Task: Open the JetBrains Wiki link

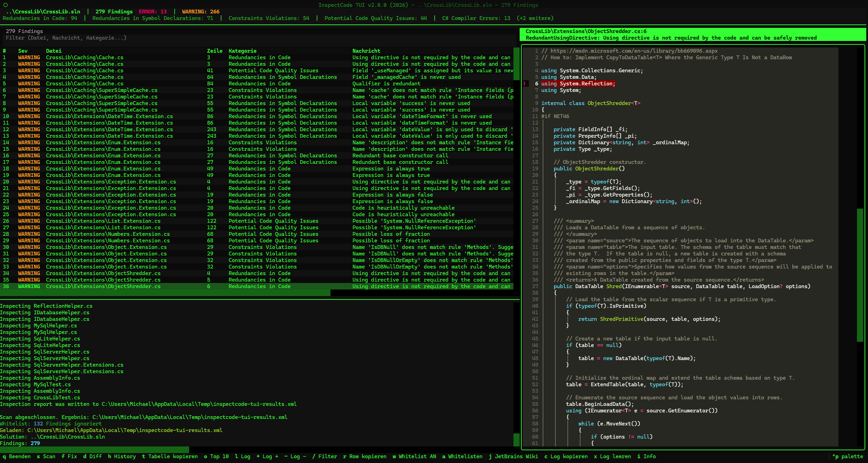Action: (513, 456)
